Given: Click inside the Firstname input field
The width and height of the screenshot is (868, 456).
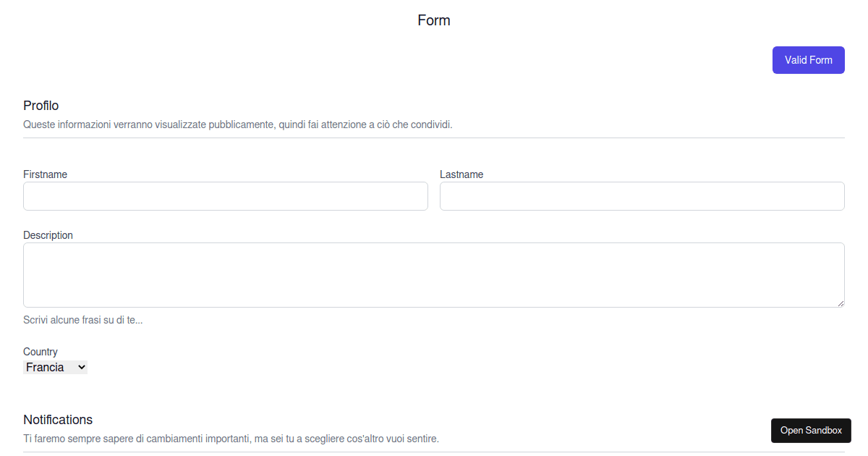Looking at the screenshot, I should tap(225, 195).
